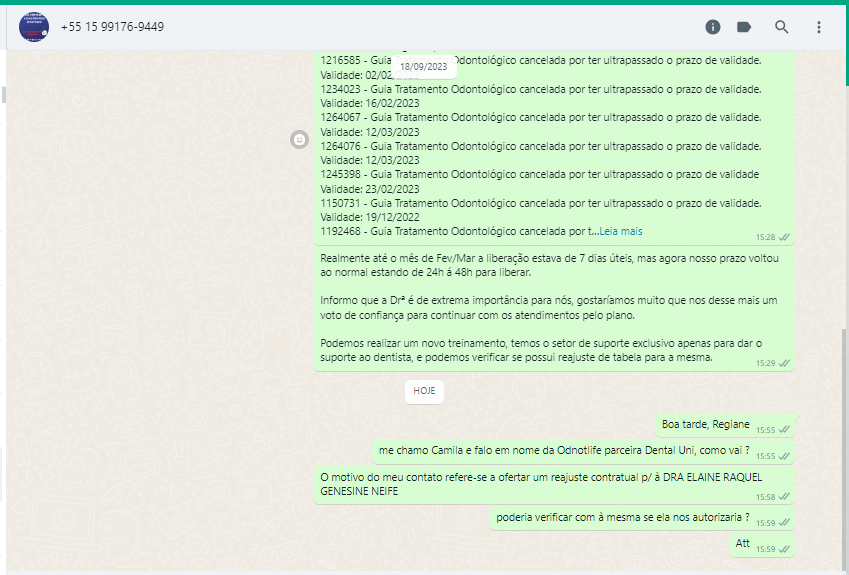React using emoji icon beside long message

(x=298, y=140)
